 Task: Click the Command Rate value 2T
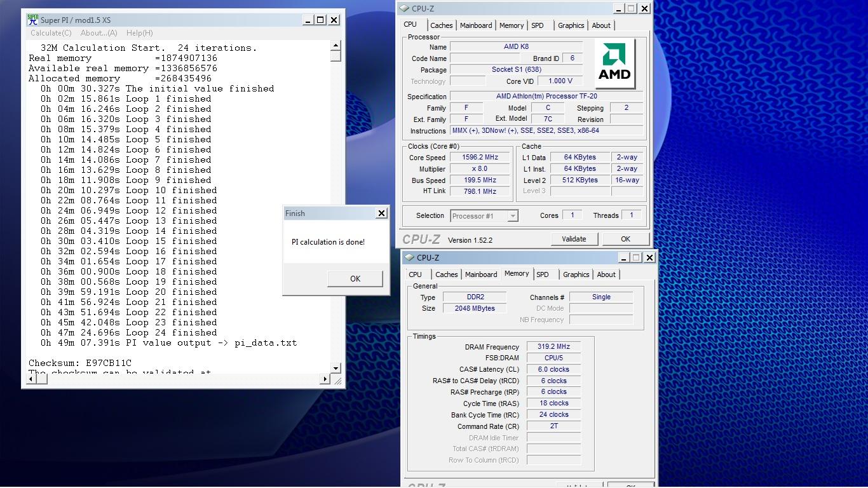553,426
